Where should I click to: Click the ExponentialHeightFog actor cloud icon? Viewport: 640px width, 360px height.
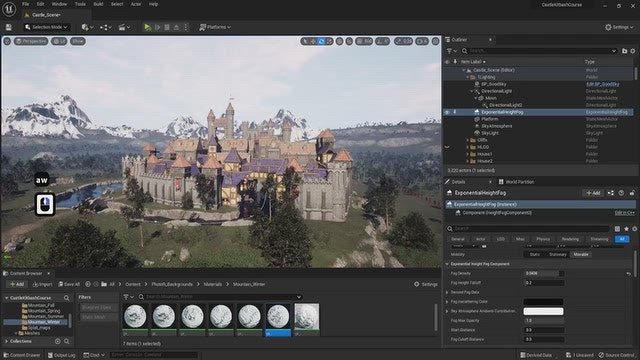(x=476, y=112)
